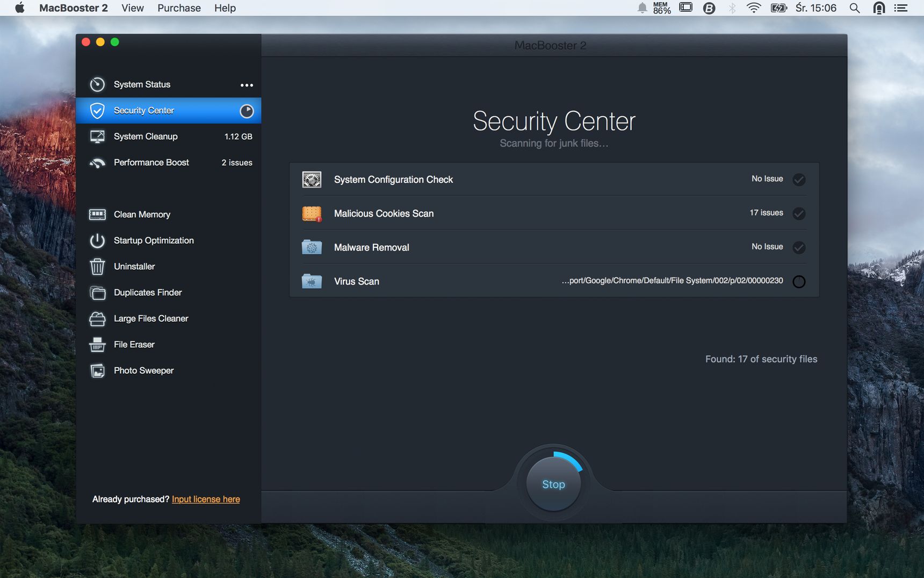Toggle the Virus Scan empty circle
The width and height of the screenshot is (924, 578).
tap(799, 281)
